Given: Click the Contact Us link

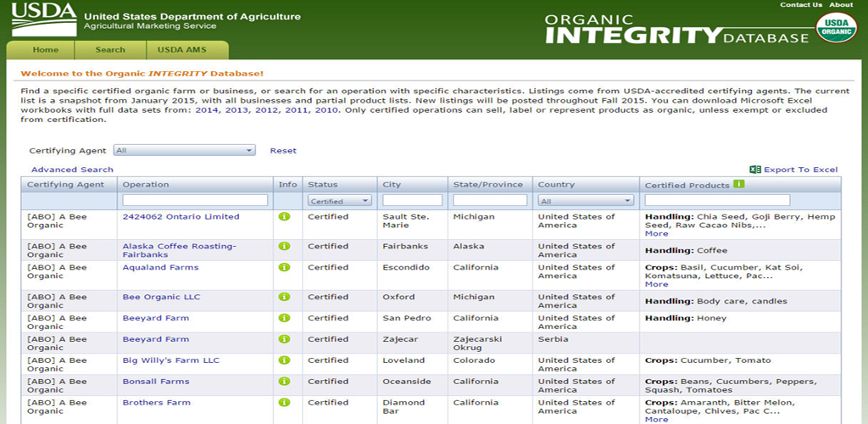Looking at the screenshot, I should 801,5.
